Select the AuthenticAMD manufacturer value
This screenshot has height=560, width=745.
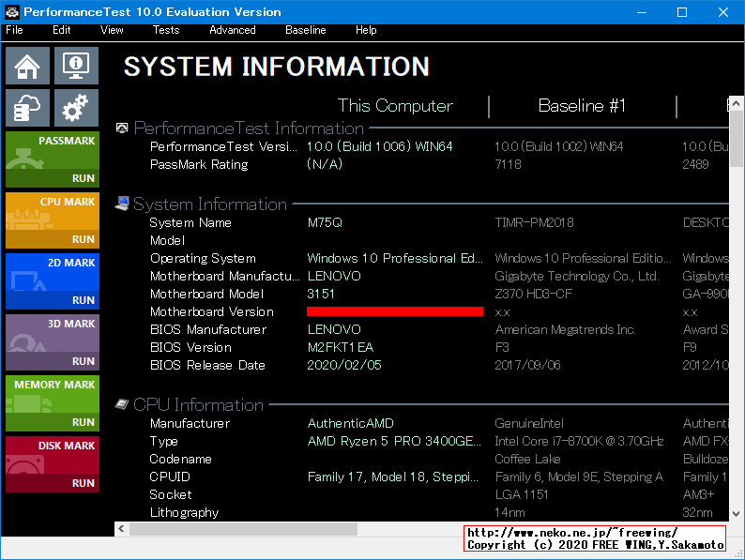351,423
